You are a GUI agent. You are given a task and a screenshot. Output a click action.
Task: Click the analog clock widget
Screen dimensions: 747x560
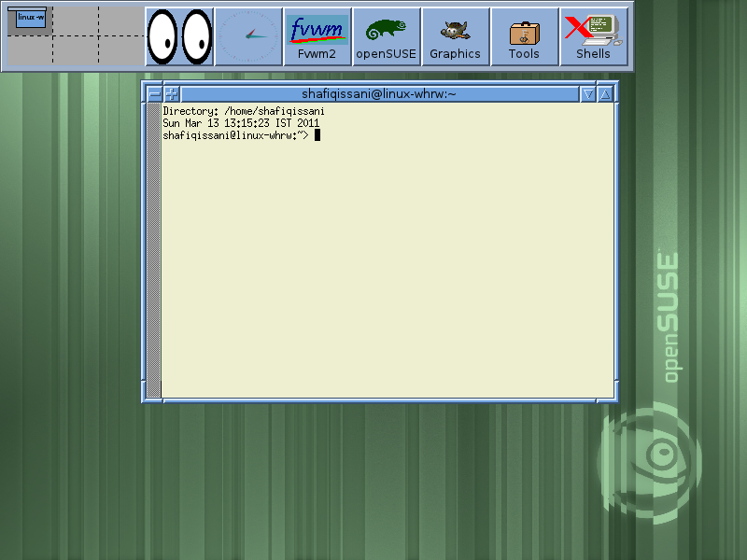[248, 36]
